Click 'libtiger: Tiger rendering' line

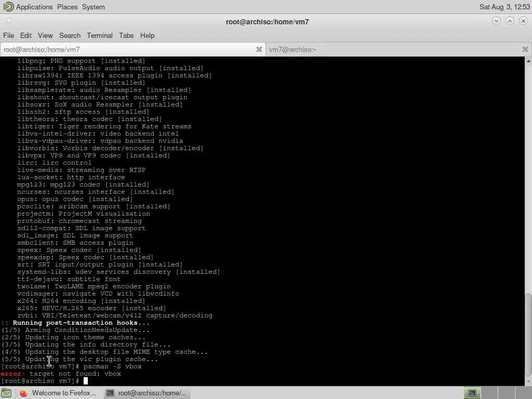104,126
